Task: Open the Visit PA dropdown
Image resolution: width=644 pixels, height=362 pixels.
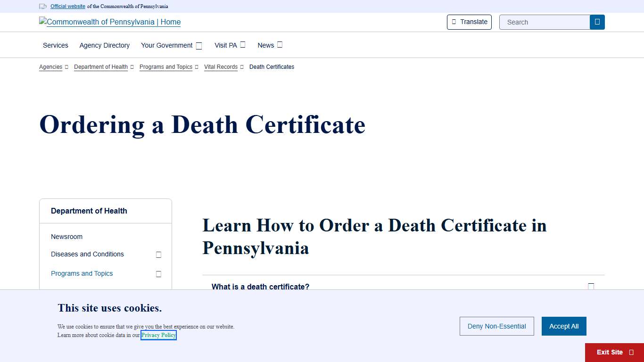Action: tap(242, 44)
